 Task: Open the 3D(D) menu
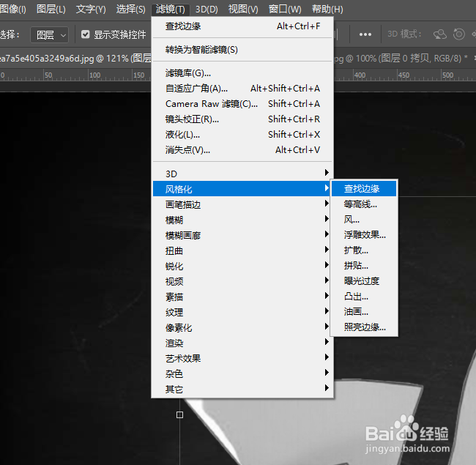point(207,9)
